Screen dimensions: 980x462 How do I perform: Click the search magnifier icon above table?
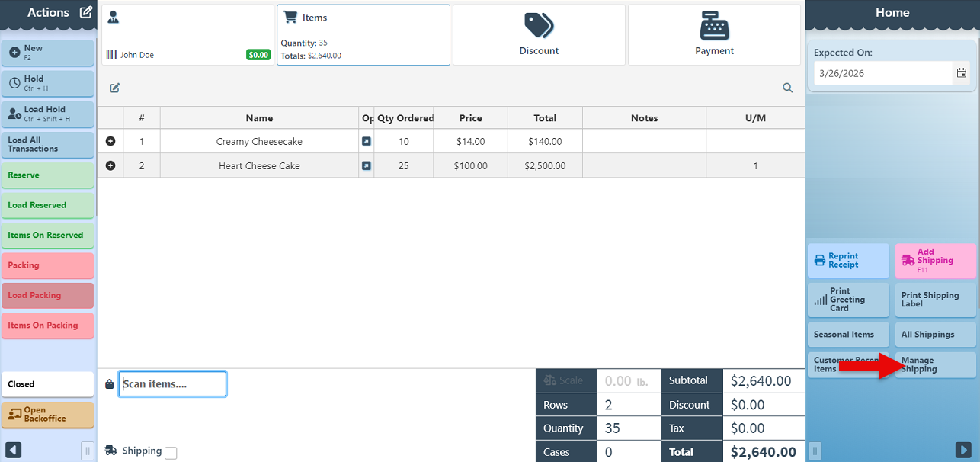[x=788, y=88]
